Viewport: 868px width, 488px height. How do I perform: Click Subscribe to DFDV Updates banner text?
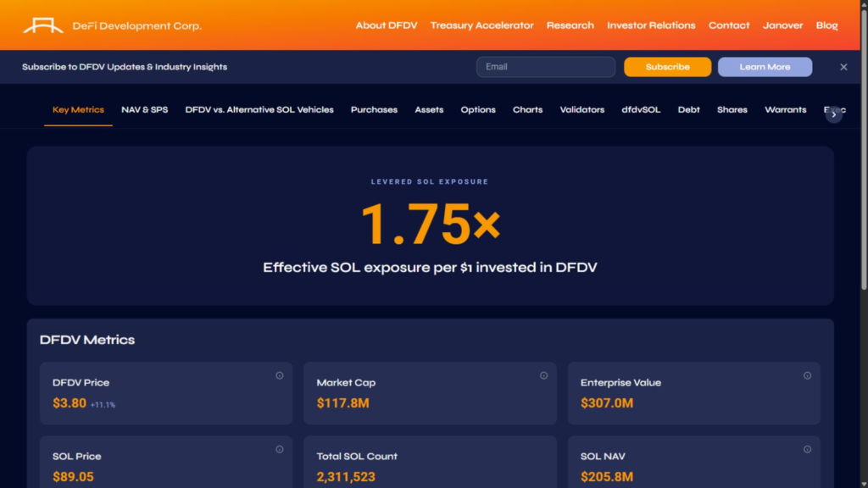pos(125,67)
